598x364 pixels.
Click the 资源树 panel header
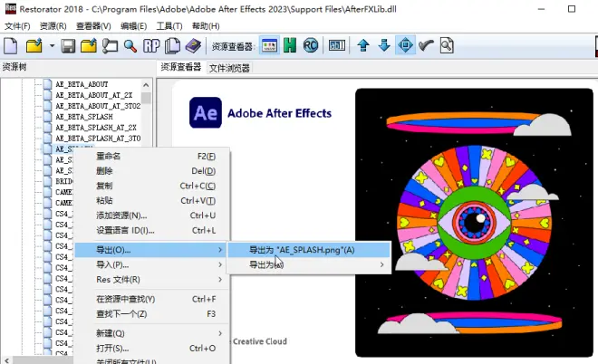point(14,67)
